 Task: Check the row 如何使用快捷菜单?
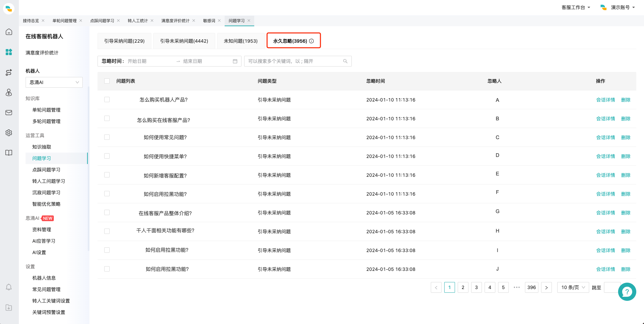click(107, 156)
